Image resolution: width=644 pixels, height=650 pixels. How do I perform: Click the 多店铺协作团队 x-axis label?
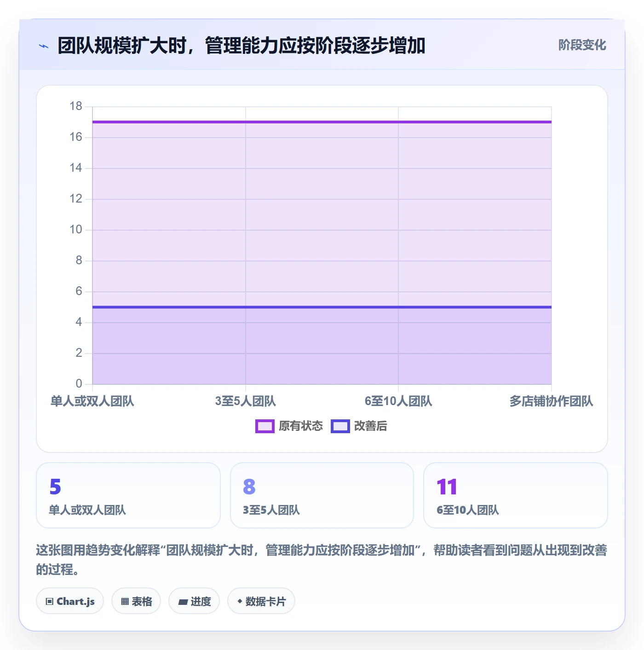click(551, 401)
